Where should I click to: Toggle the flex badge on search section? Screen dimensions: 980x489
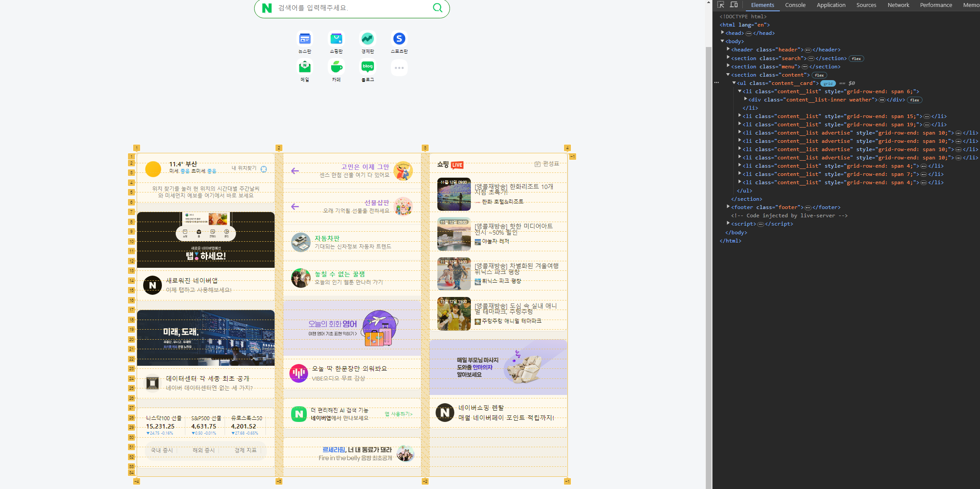[x=856, y=59]
